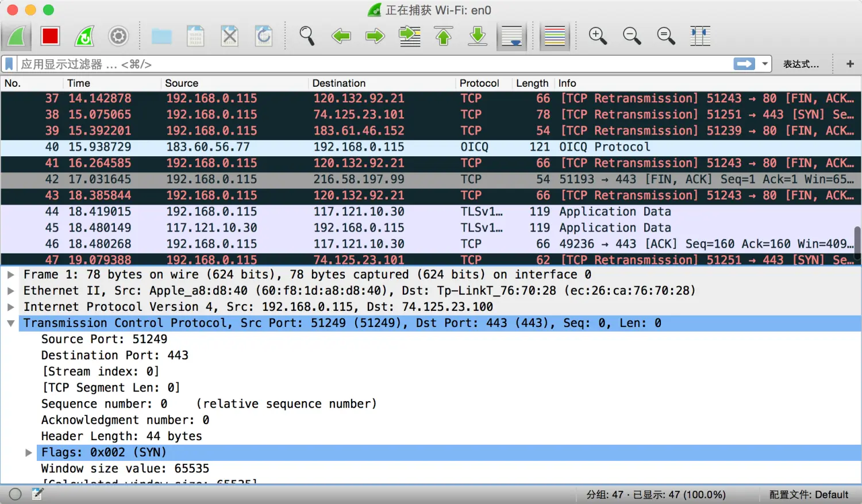Go back to previous packet
The image size is (862, 504).
tap(341, 36)
